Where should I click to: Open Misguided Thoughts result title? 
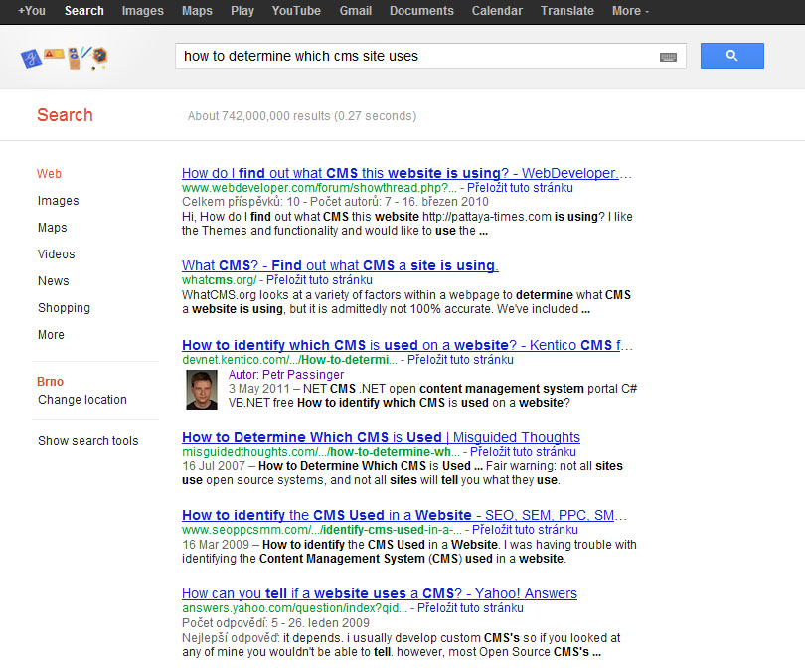click(381, 438)
